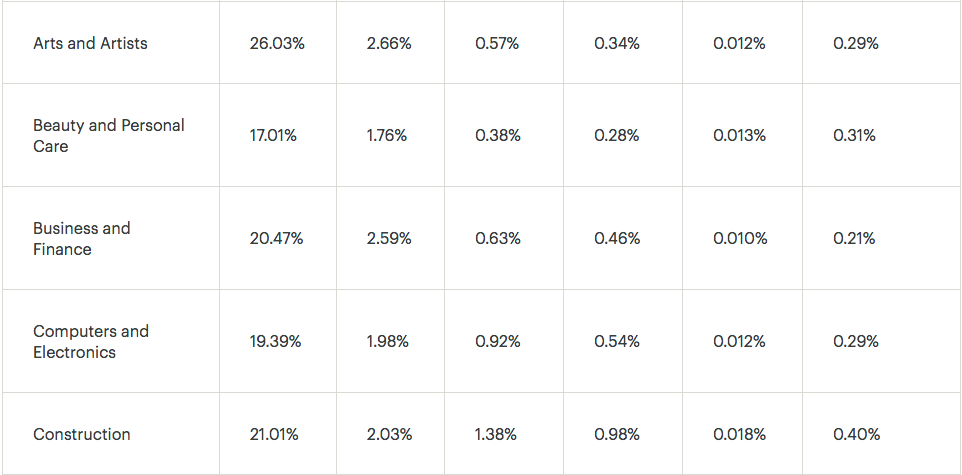Click the 2.59% cell in Business row
The image size is (962, 475).
pyautogui.click(x=389, y=239)
